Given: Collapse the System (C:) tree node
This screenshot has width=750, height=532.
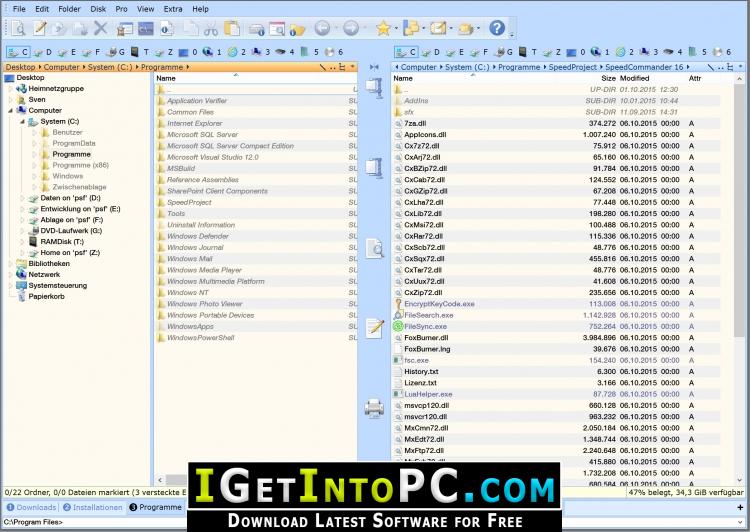Looking at the screenshot, I should click(x=22, y=122).
